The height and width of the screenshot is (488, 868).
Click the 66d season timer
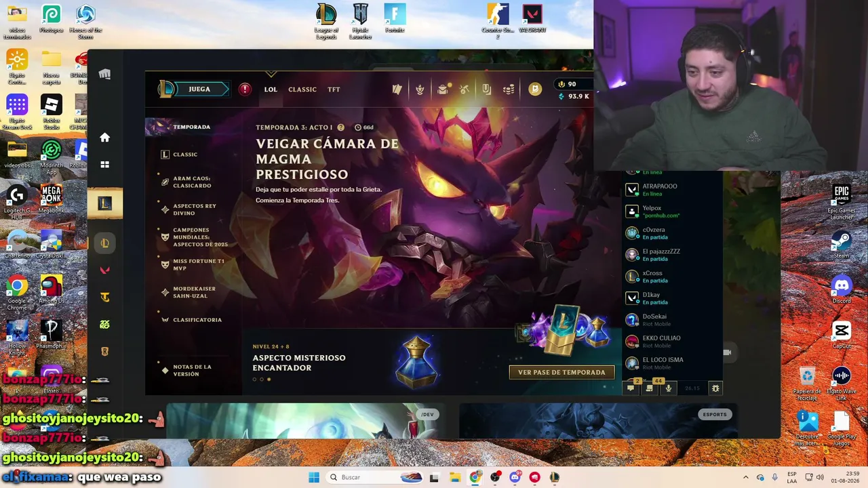pos(364,127)
